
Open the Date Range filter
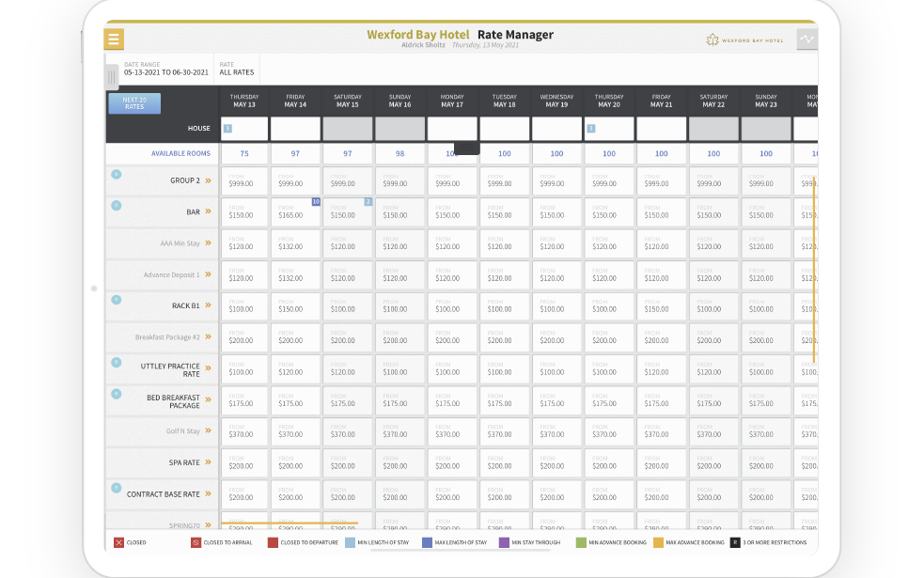pyautogui.click(x=166, y=69)
